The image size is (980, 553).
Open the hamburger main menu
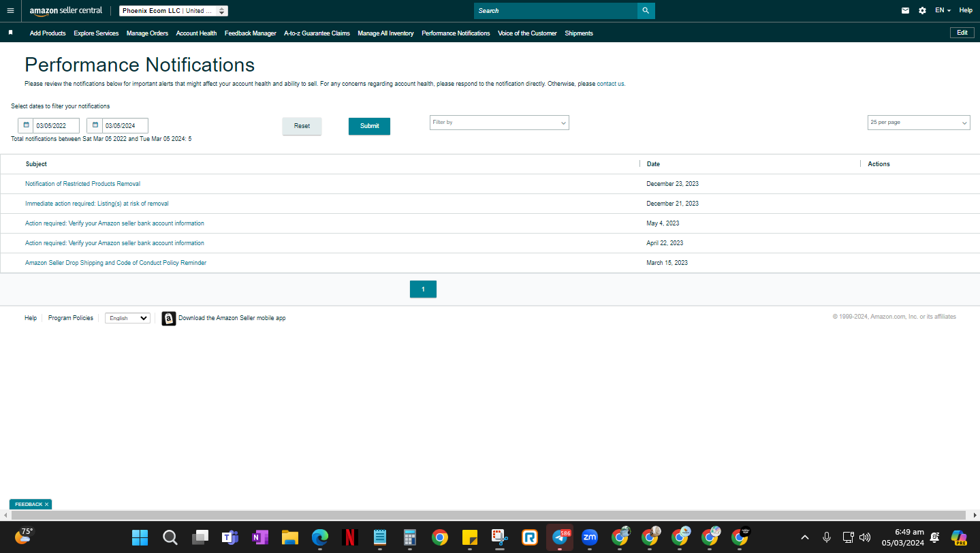point(10,11)
